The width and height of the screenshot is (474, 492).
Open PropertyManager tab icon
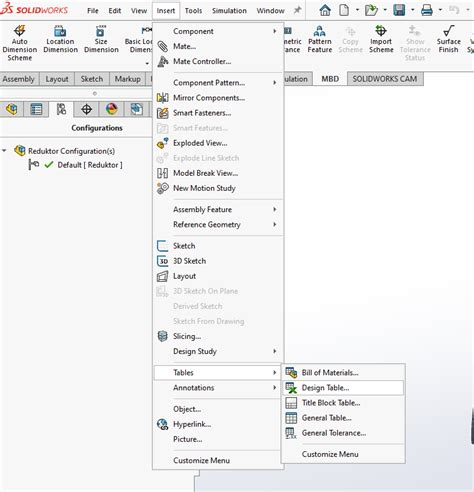[36, 109]
